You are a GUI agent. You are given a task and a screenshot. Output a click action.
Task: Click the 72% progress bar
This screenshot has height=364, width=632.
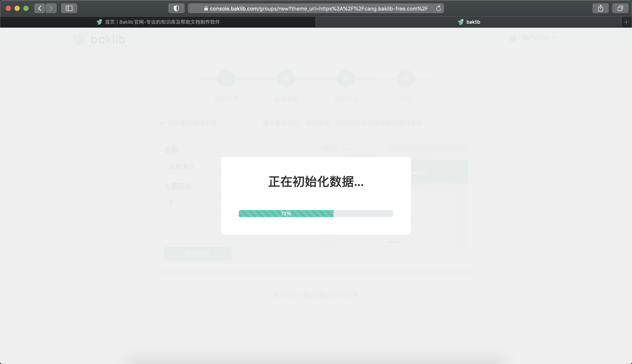tap(316, 213)
